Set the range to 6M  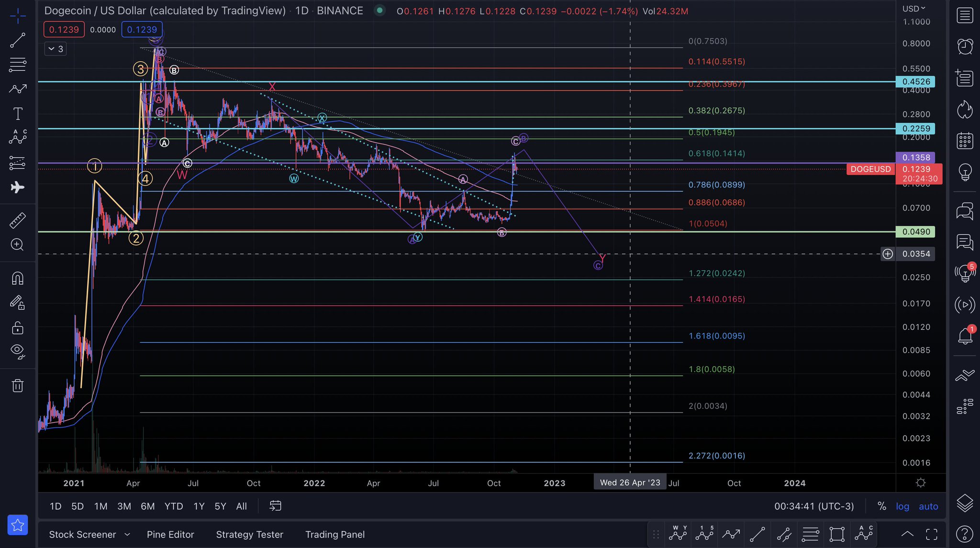click(x=147, y=506)
